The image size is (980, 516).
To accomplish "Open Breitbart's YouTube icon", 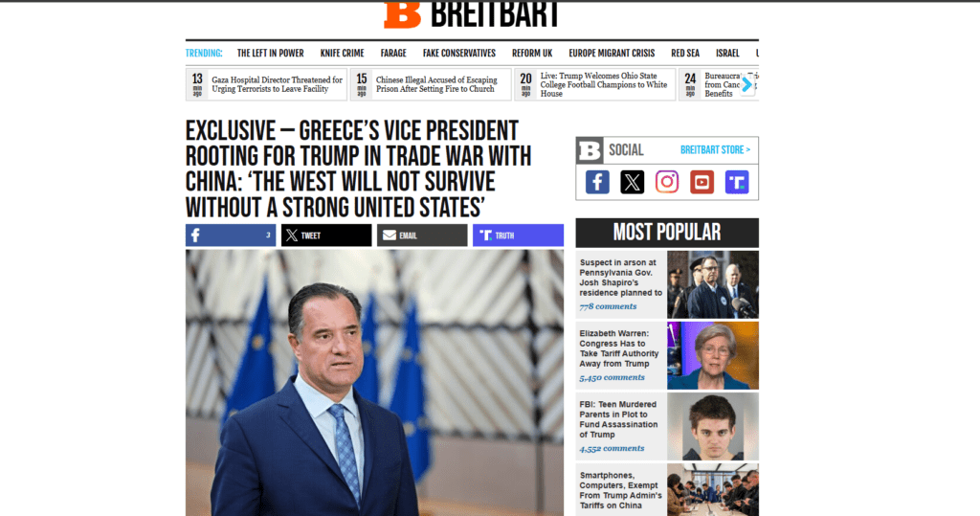I will click(702, 182).
